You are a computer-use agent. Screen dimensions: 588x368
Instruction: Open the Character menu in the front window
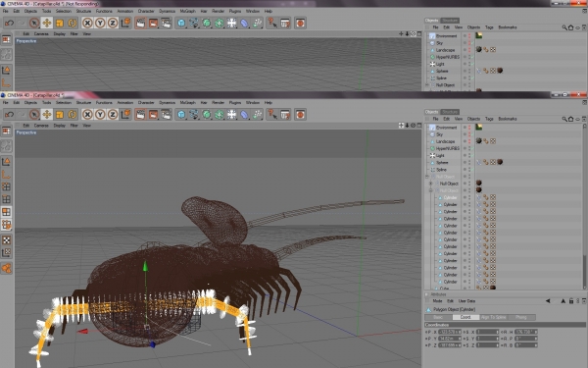pyautogui.click(x=146, y=102)
